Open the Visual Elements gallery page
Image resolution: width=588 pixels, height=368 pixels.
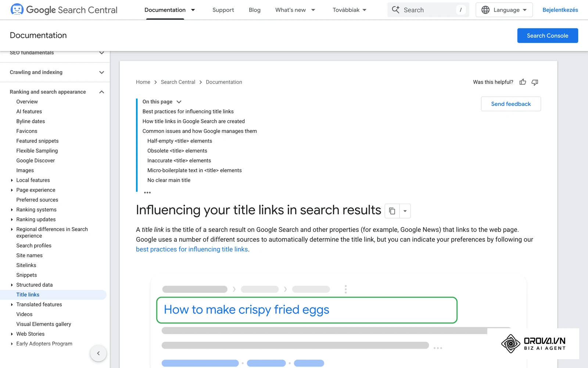(44, 324)
